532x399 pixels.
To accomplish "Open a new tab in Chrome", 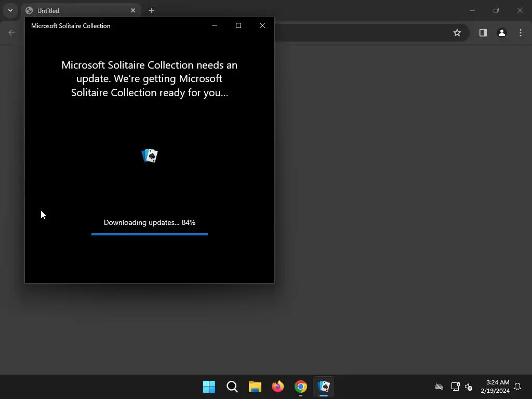I will [152, 10].
